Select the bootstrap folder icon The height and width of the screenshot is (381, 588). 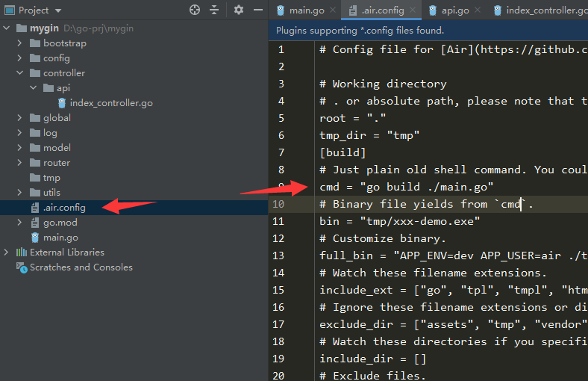[x=35, y=43]
